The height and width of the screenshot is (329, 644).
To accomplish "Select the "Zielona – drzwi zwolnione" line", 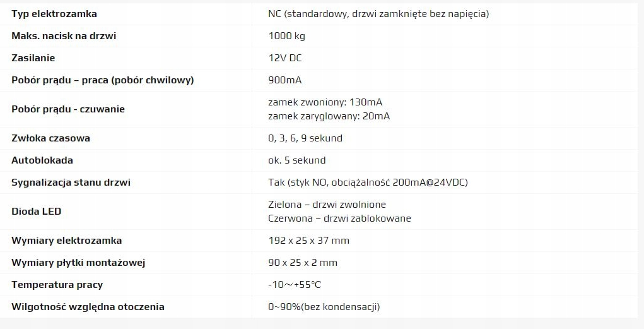I will [327, 205].
